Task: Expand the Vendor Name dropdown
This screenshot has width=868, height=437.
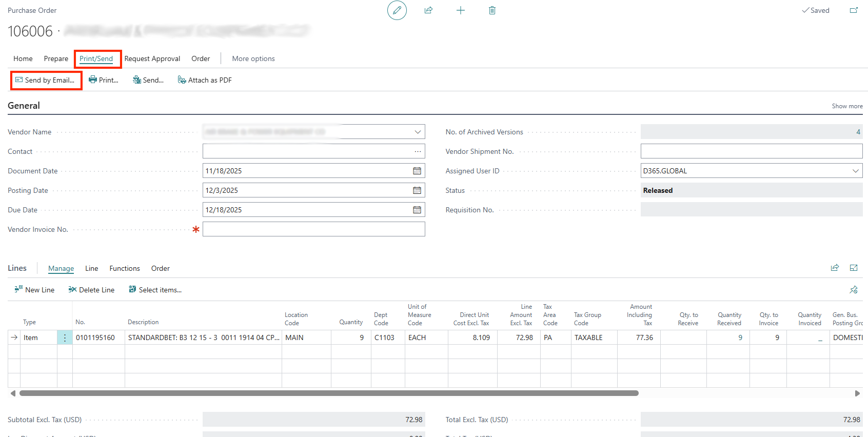Action: [x=418, y=132]
